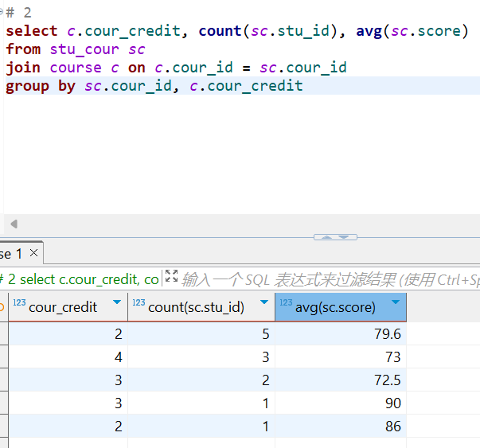The image size is (480, 448).
Task: Open the count(sc.stu_id) column dropdown arrow
Action: pos(264,302)
